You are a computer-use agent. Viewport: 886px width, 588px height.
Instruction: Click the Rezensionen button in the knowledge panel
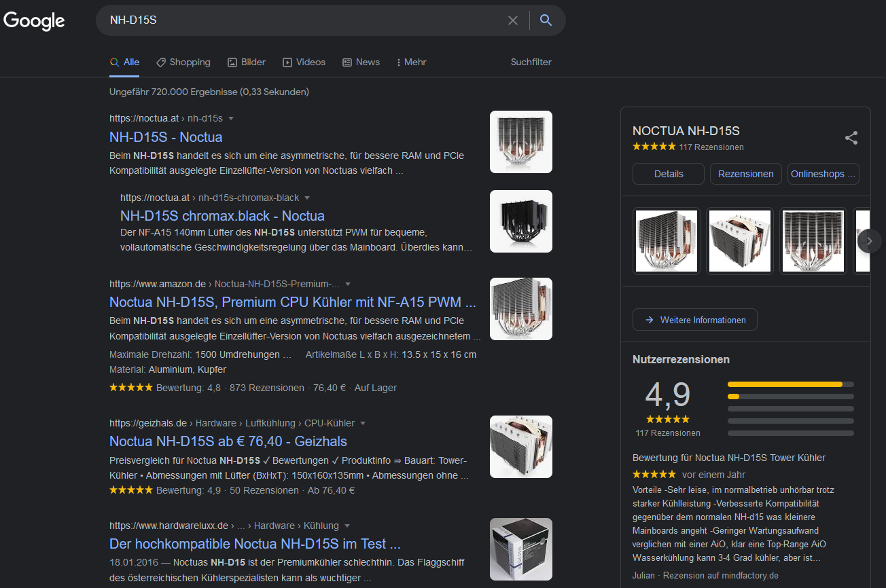746,174
